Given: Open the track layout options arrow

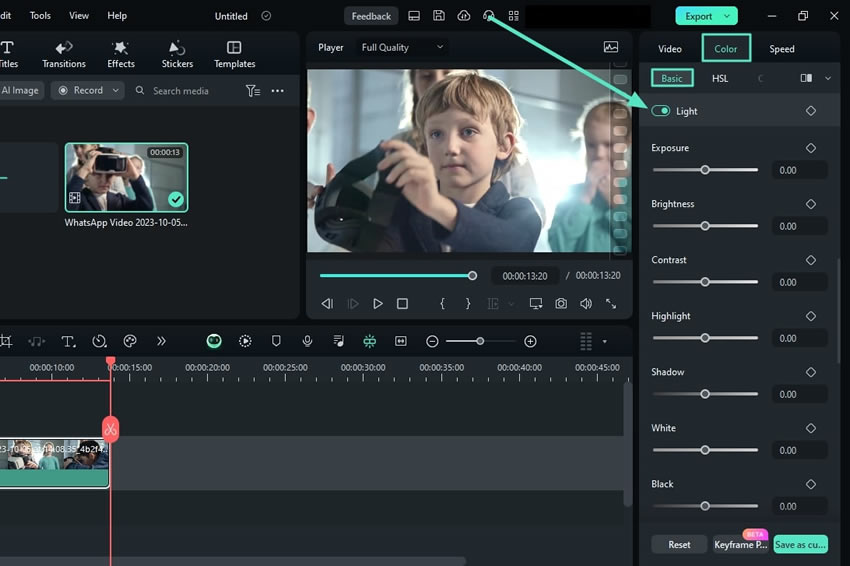Looking at the screenshot, I should [x=604, y=342].
